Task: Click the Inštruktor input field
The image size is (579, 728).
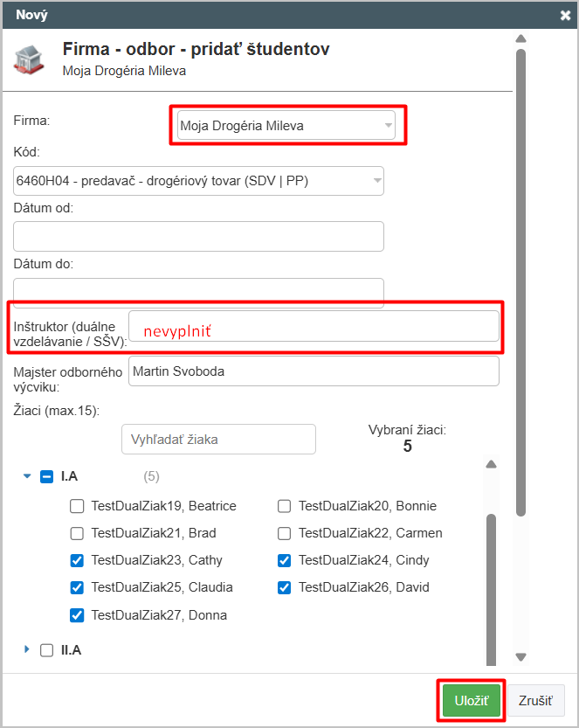Action: pos(314,327)
